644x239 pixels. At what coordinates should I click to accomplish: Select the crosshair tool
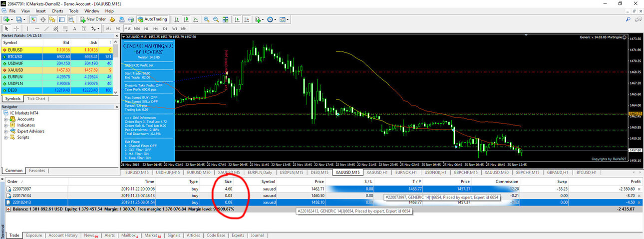16,28
